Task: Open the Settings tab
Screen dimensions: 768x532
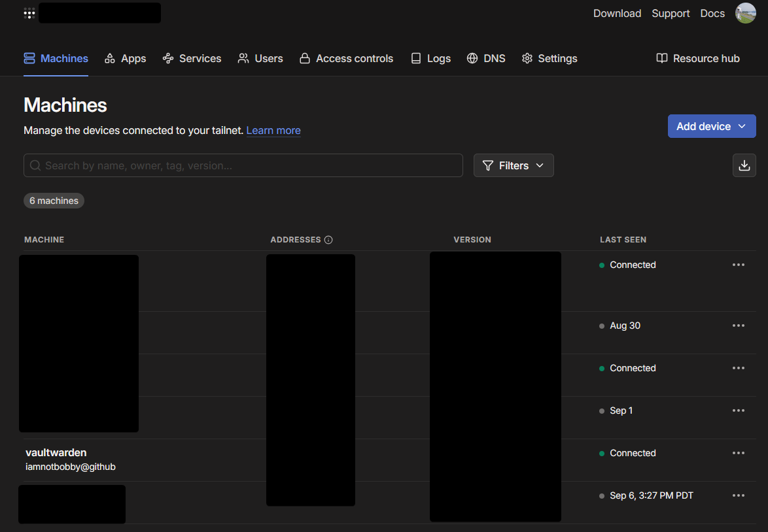Action: (x=550, y=58)
